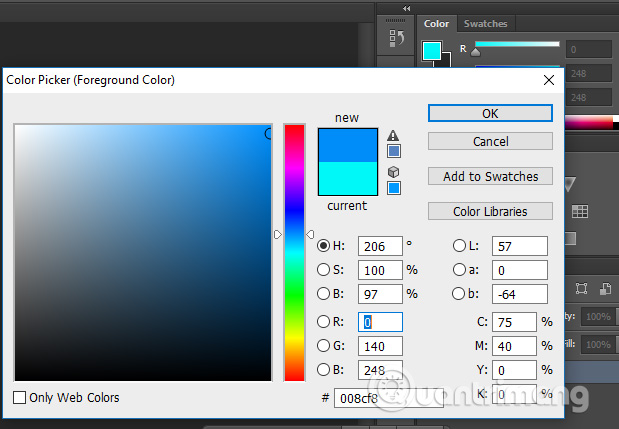Collapse panels with double-arrow icon
Image resolution: width=619 pixels, height=429 pixels.
[x=406, y=8]
